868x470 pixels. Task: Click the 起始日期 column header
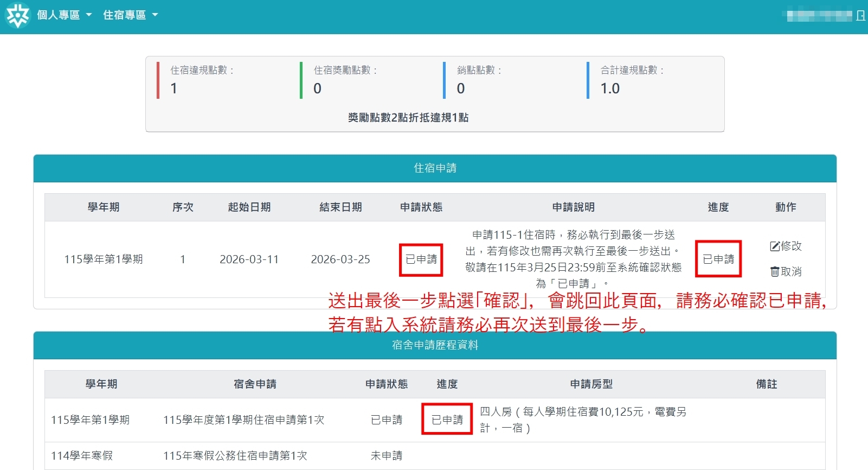(249, 207)
